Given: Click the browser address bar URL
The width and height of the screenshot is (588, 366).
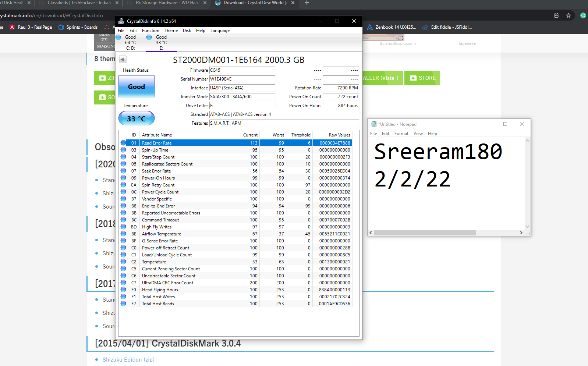Looking at the screenshot, I should pos(52,15).
